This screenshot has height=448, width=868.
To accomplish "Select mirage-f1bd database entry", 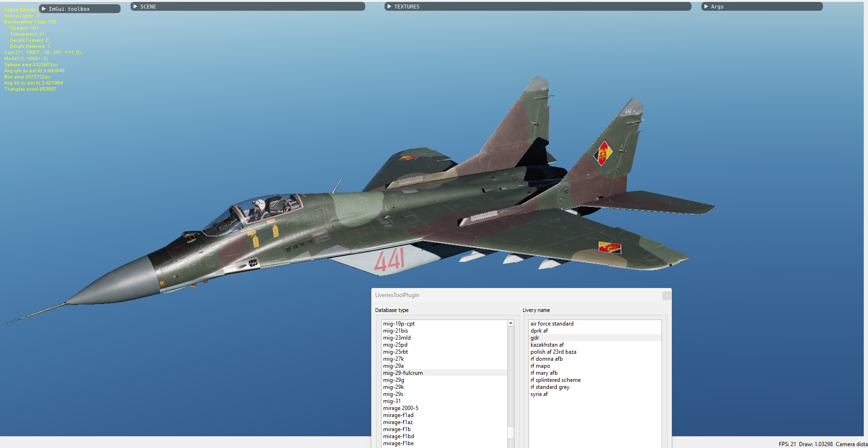I will [444, 436].
